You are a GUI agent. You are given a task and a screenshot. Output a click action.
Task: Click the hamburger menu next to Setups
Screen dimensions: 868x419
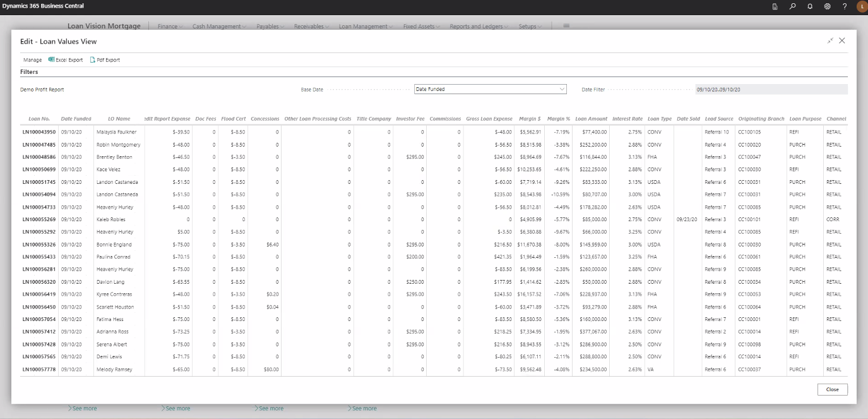point(566,26)
